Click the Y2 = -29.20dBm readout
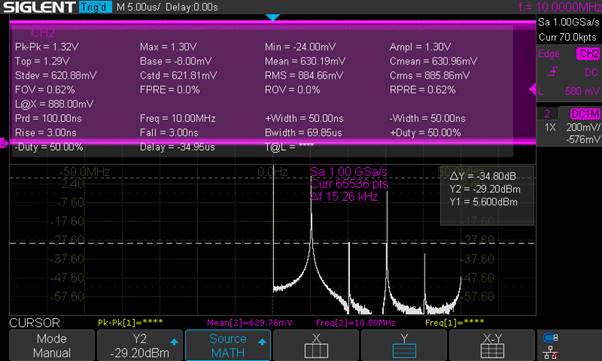Image resolution: width=602 pixels, height=361 pixels. (x=485, y=189)
